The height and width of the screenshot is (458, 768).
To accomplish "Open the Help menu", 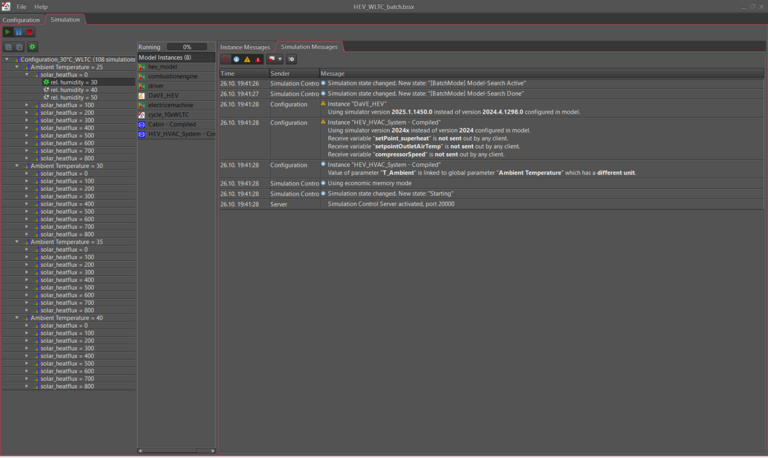I will (x=41, y=7).
